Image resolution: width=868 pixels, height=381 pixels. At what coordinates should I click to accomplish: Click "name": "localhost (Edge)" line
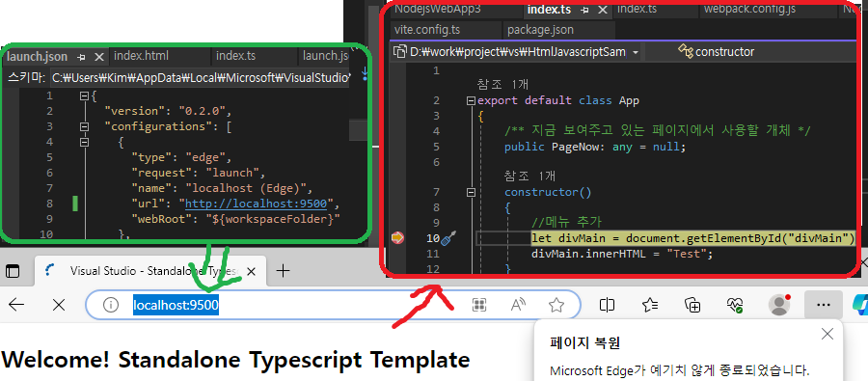[222, 188]
